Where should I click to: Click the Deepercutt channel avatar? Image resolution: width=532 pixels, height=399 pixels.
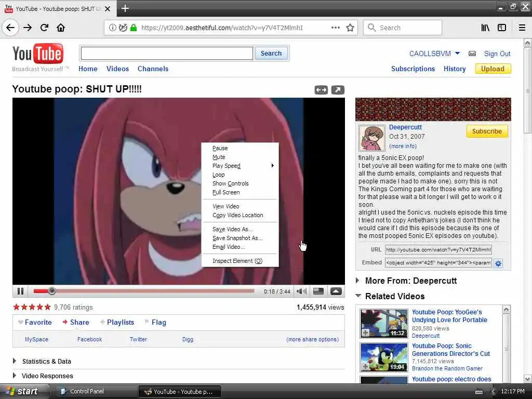(372, 138)
